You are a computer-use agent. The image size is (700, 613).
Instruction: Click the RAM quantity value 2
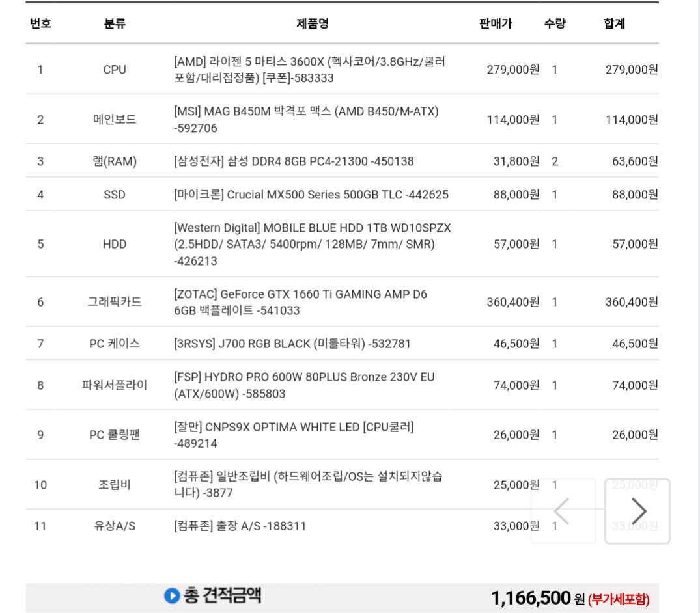tap(555, 161)
